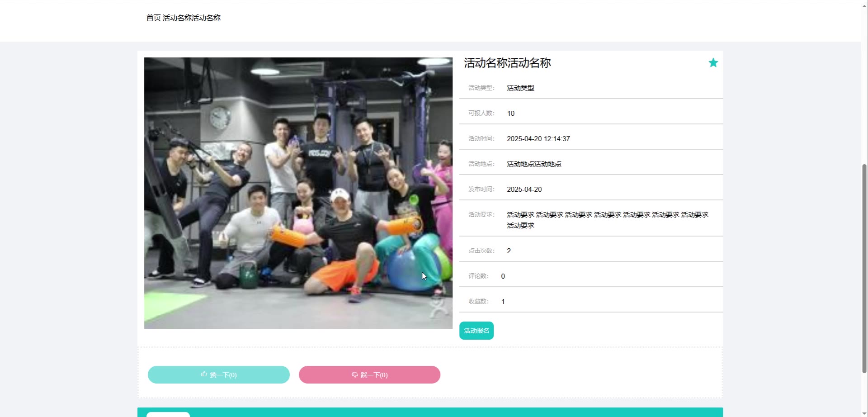
Task: Click the vertical page scrollbar thumb
Action: tap(864, 269)
